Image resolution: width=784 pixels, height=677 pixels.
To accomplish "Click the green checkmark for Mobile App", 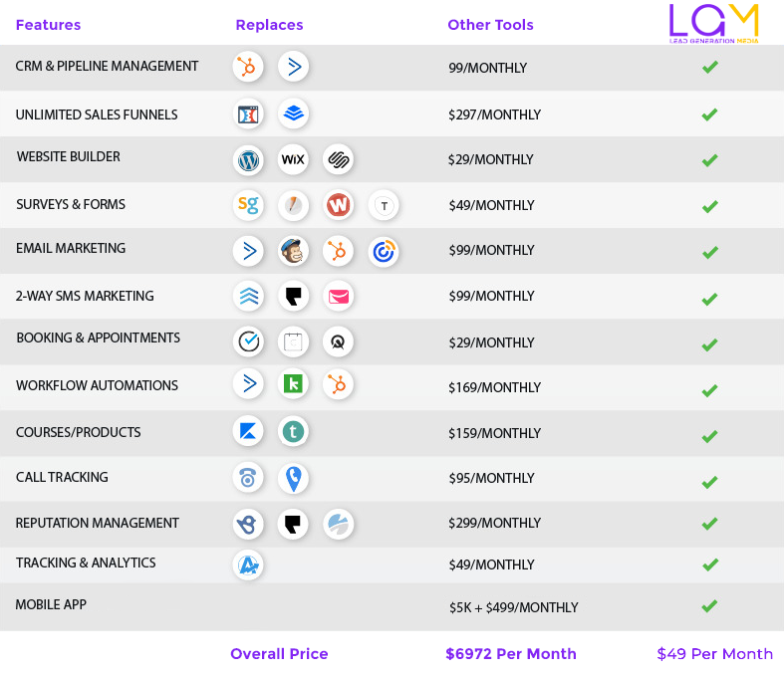I will pyautogui.click(x=709, y=605).
